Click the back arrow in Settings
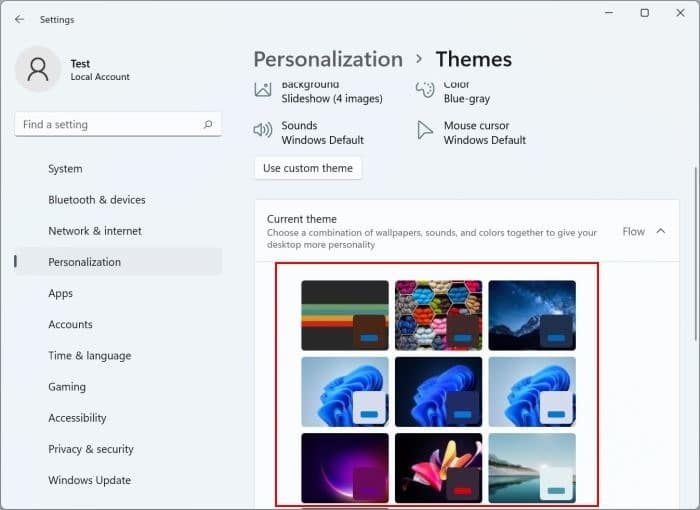This screenshot has height=510, width=700. [x=19, y=19]
